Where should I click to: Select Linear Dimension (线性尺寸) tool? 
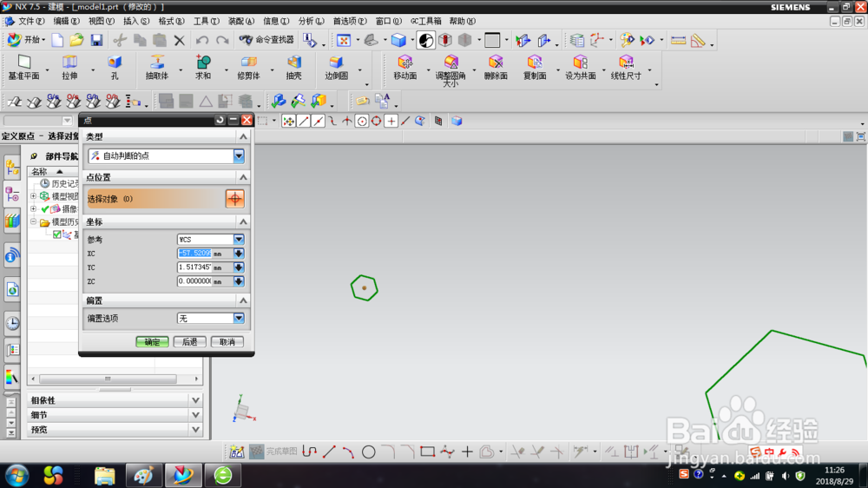[626, 68]
